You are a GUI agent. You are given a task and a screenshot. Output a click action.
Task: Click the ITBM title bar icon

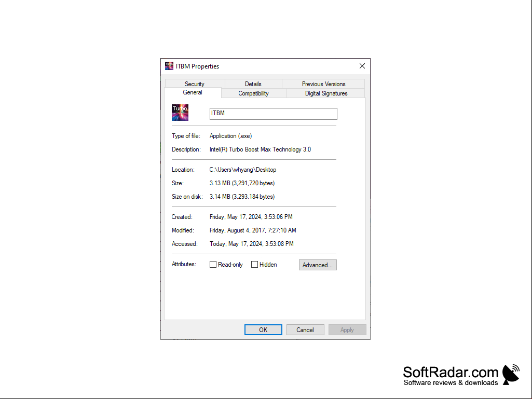pyautogui.click(x=169, y=66)
